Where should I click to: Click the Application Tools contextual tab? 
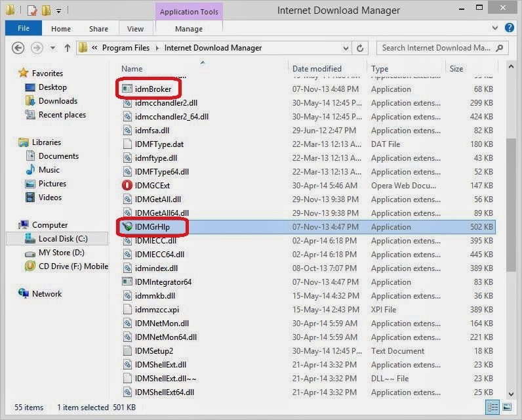(189, 12)
